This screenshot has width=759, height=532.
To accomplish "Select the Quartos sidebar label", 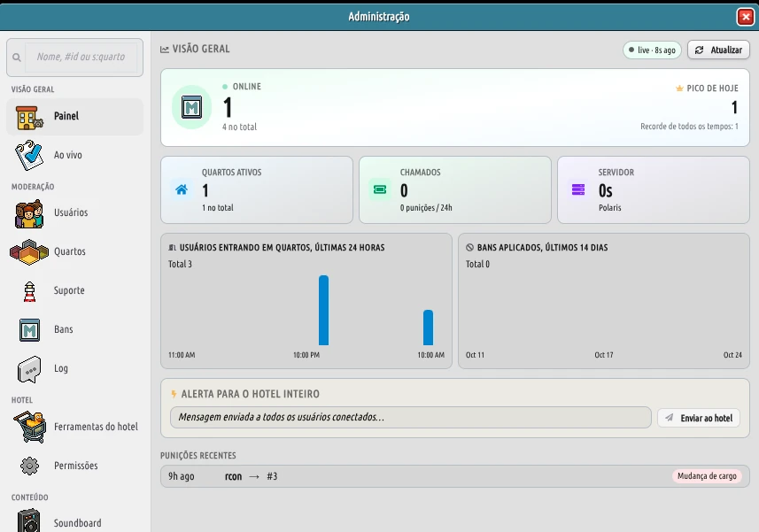I will coord(70,251).
